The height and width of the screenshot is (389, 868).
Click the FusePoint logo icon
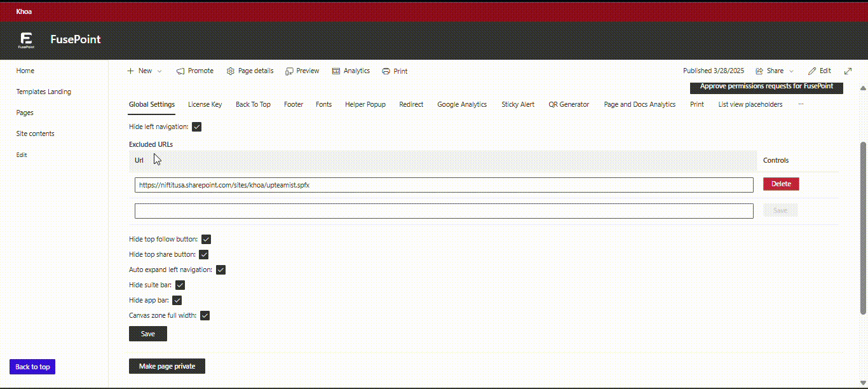coord(26,39)
